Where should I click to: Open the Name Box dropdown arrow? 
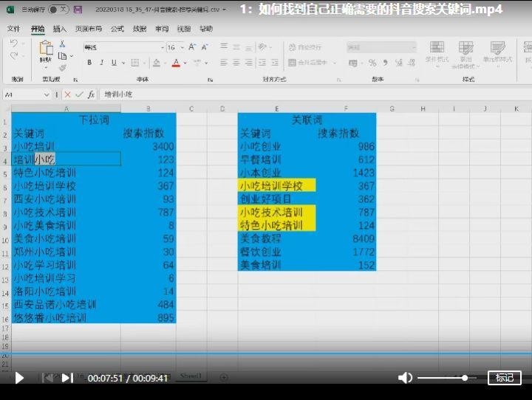point(47,94)
